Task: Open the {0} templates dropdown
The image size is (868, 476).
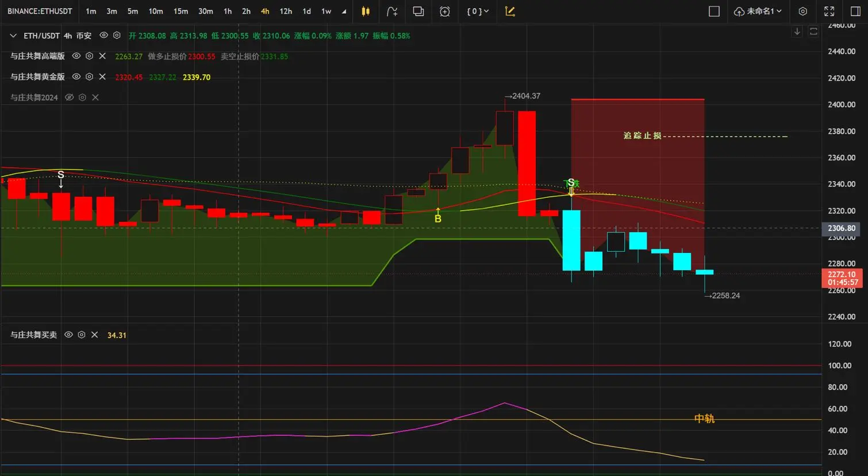Action: click(478, 11)
